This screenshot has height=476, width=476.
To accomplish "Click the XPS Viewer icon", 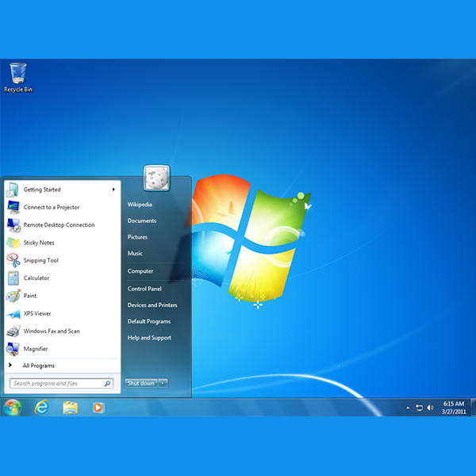I will pyautogui.click(x=13, y=314).
